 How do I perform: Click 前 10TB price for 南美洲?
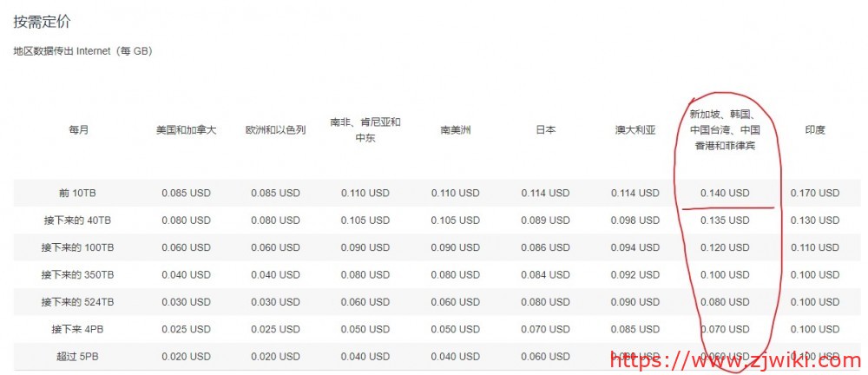click(455, 194)
